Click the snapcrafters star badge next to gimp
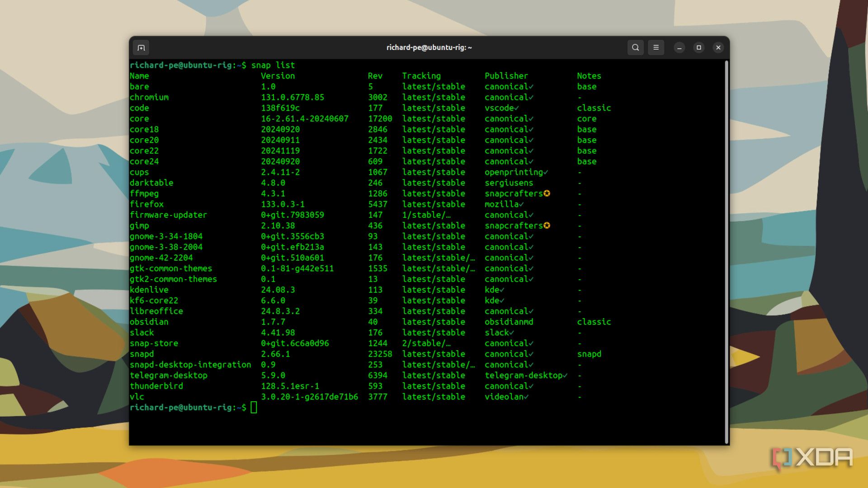868x488 pixels. coord(546,225)
